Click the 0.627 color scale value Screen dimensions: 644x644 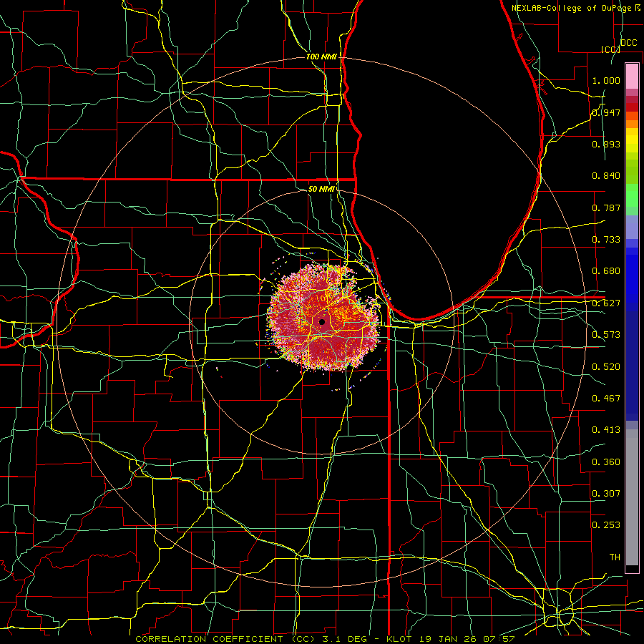[x=606, y=303]
